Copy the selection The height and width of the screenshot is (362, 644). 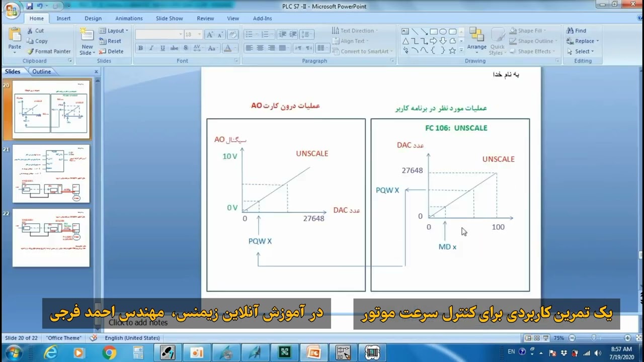click(37, 41)
